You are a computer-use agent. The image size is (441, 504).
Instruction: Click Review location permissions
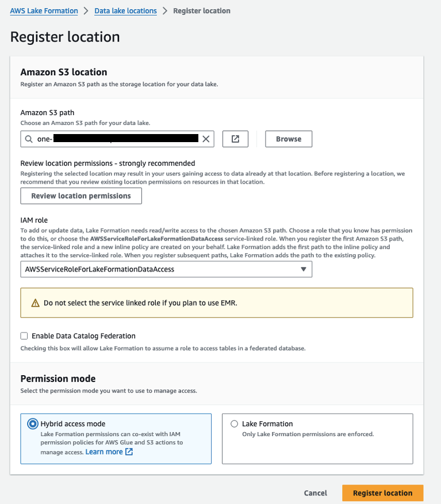(x=80, y=196)
